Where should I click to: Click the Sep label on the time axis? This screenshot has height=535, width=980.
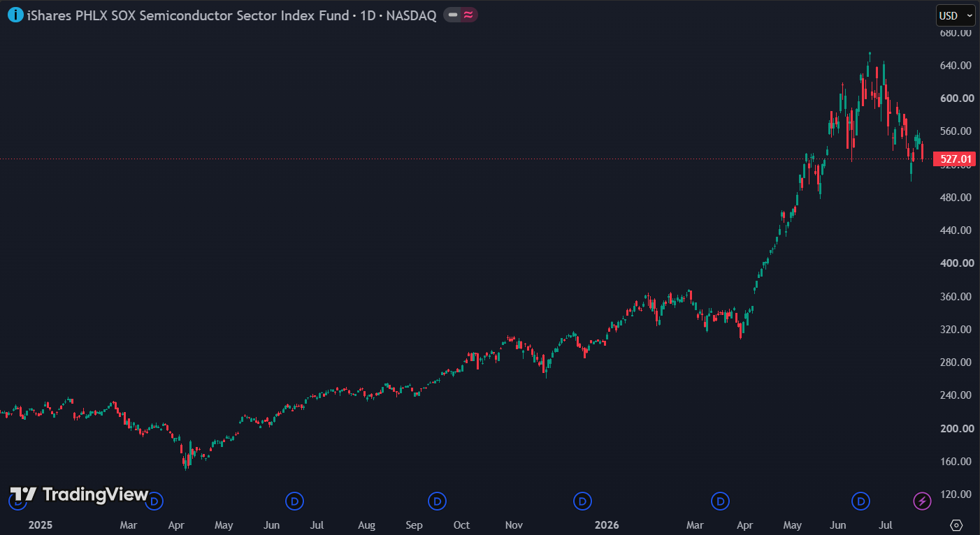tap(414, 525)
